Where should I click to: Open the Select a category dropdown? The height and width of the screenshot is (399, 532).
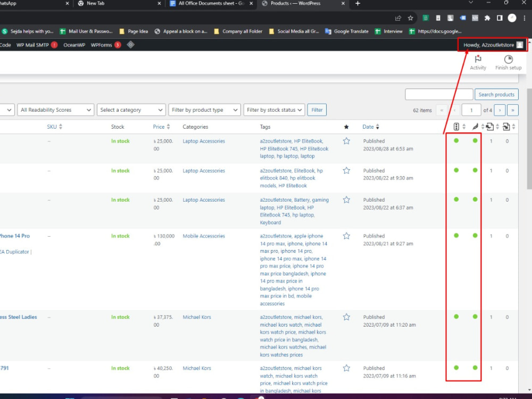pyautogui.click(x=131, y=110)
